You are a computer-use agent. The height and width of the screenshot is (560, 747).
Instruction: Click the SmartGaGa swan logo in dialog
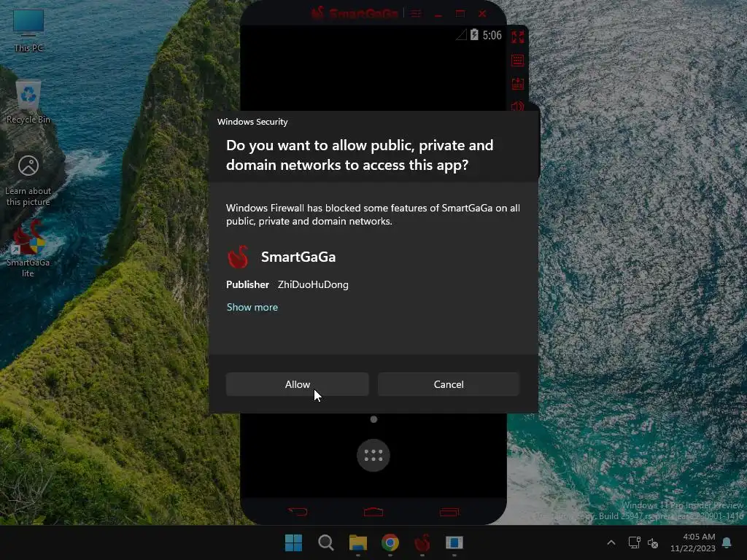(x=238, y=257)
